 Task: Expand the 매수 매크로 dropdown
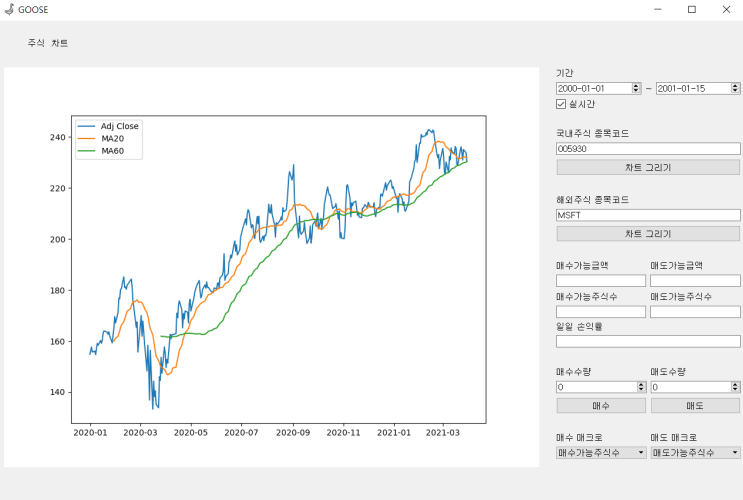click(601, 453)
